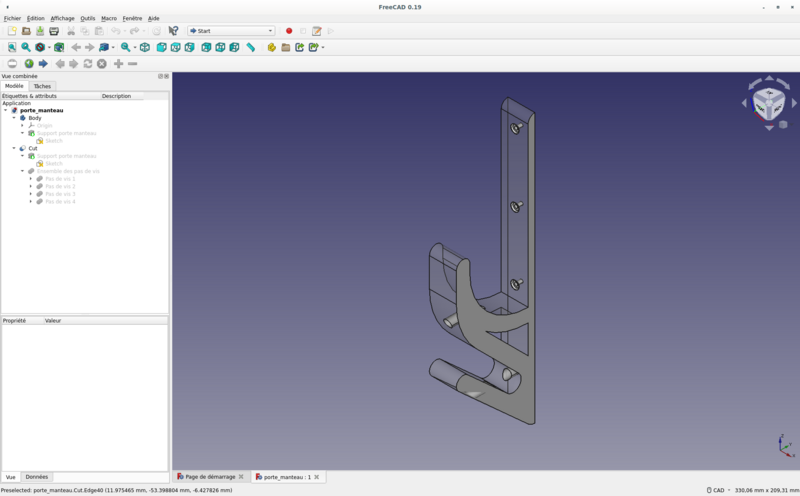Image resolution: width=800 pixels, height=496 pixels.
Task: Open the Macros dialog notepad icon
Action: point(316,31)
